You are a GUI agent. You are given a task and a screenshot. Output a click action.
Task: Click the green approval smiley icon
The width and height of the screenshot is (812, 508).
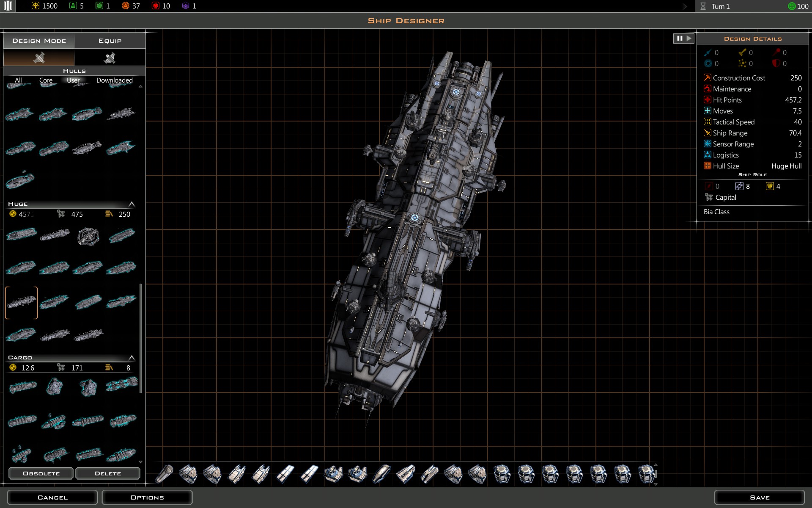[x=791, y=6]
